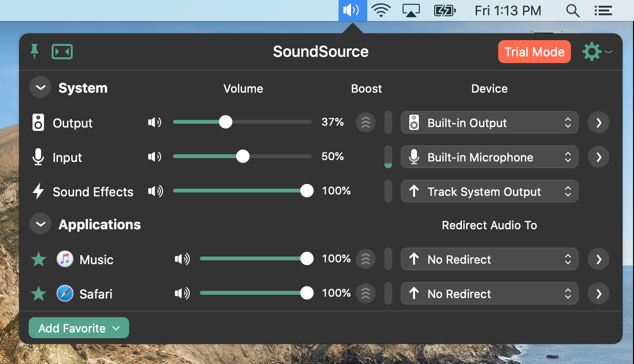The height and width of the screenshot is (364, 634).
Task: Click the battery status icon
Action: point(445,11)
